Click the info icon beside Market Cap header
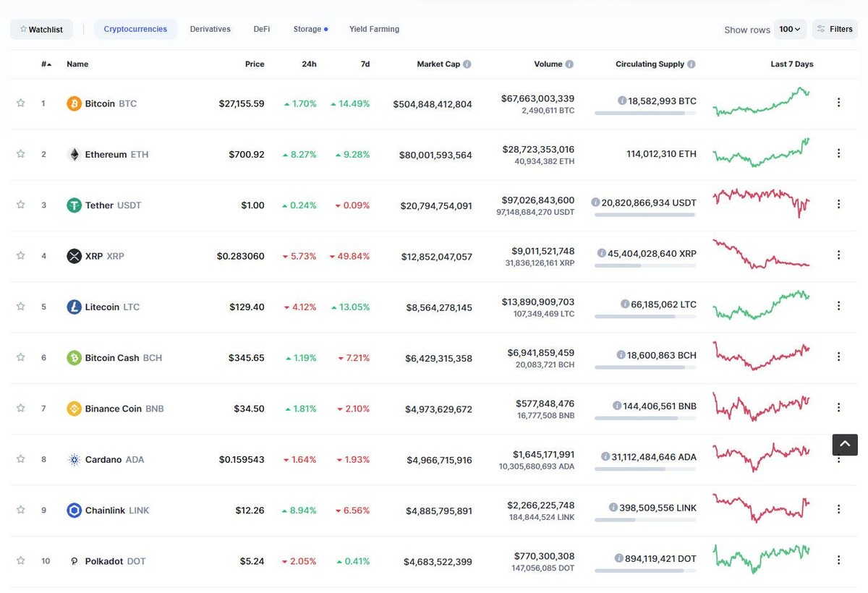 pyautogui.click(x=468, y=64)
